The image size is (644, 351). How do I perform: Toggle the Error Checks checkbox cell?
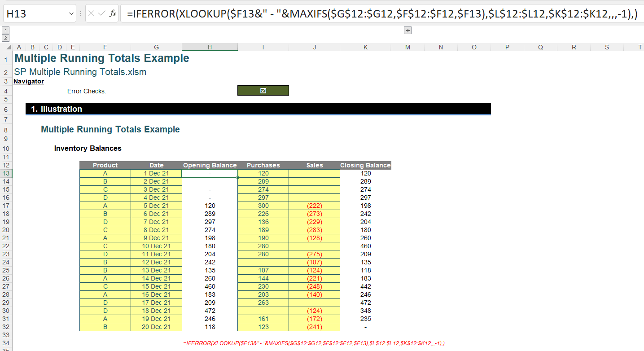[x=263, y=91]
